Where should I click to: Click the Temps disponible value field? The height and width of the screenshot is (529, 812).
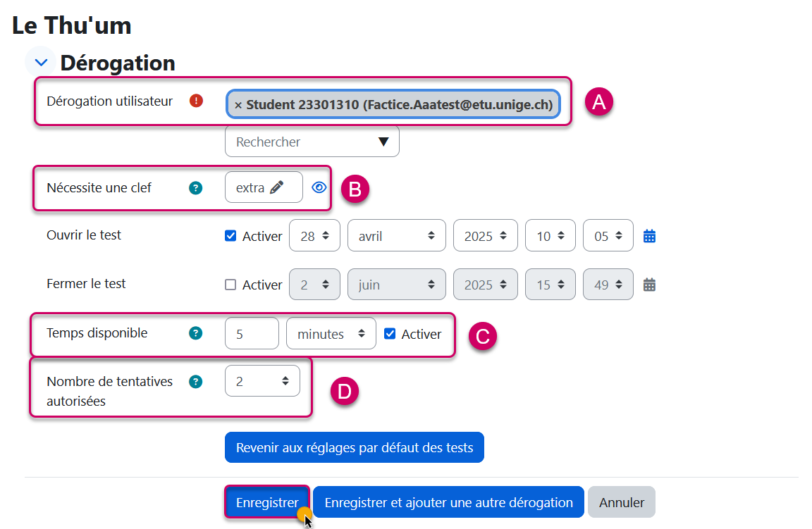click(252, 334)
